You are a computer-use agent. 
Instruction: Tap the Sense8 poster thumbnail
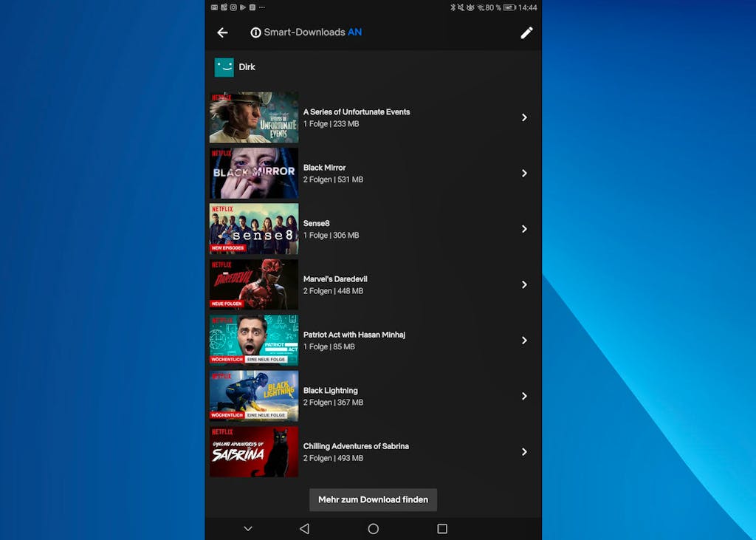coord(254,229)
